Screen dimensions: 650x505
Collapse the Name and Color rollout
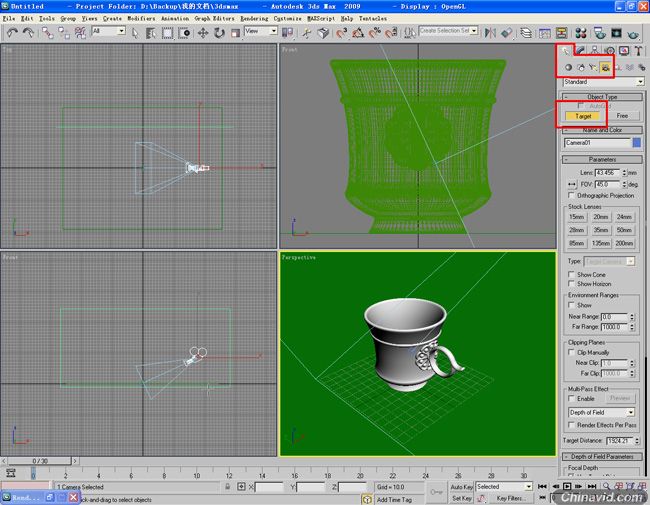[x=602, y=130]
